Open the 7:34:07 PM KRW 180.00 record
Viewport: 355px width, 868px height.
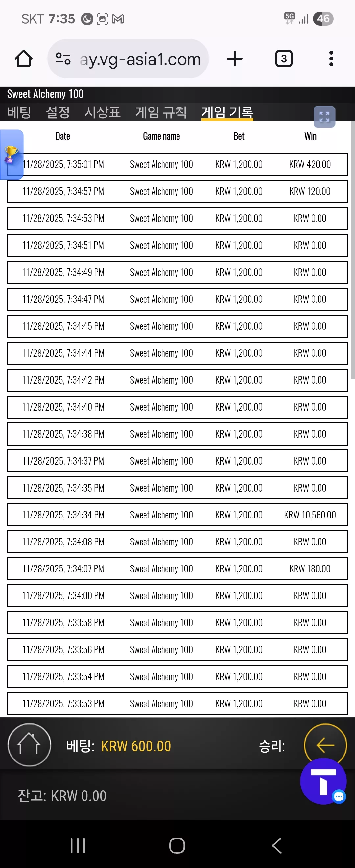(x=177, y=568)
